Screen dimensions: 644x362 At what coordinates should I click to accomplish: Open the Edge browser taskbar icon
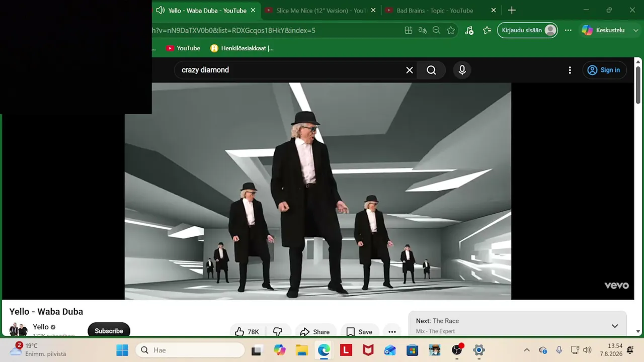click(324, 350)
